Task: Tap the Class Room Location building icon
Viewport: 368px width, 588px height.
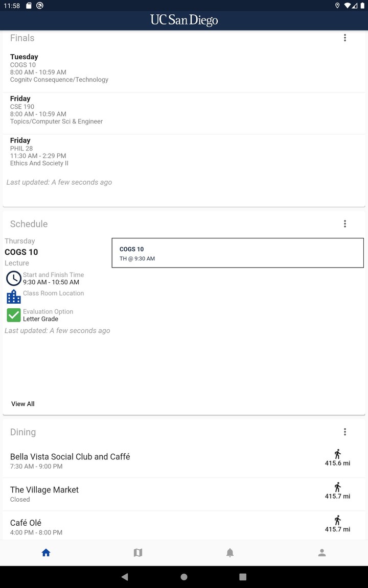Action: (13, 297)
